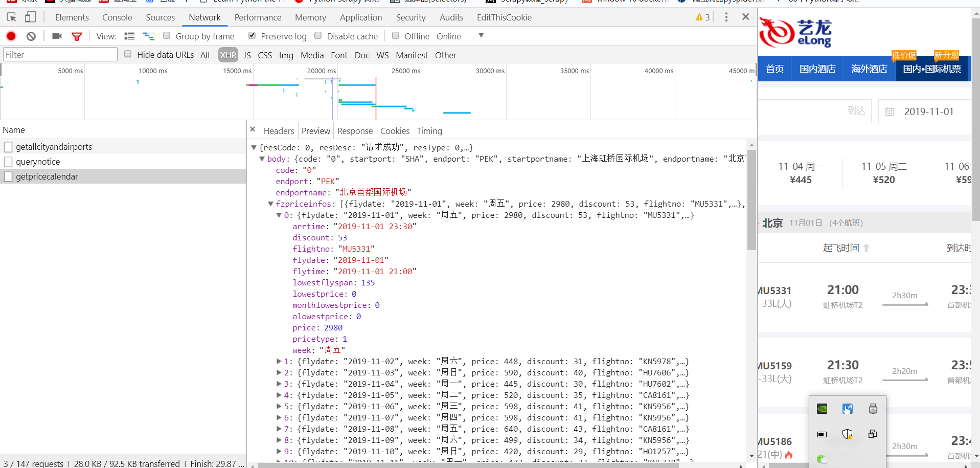
Task: Click the preview pane horizontal scrollbar
Action: click(x=468, y=465)
